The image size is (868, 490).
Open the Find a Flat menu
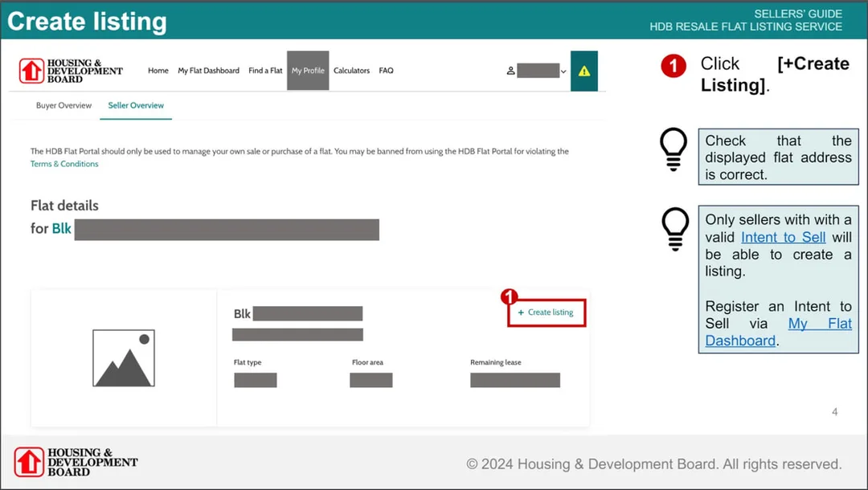265,71
